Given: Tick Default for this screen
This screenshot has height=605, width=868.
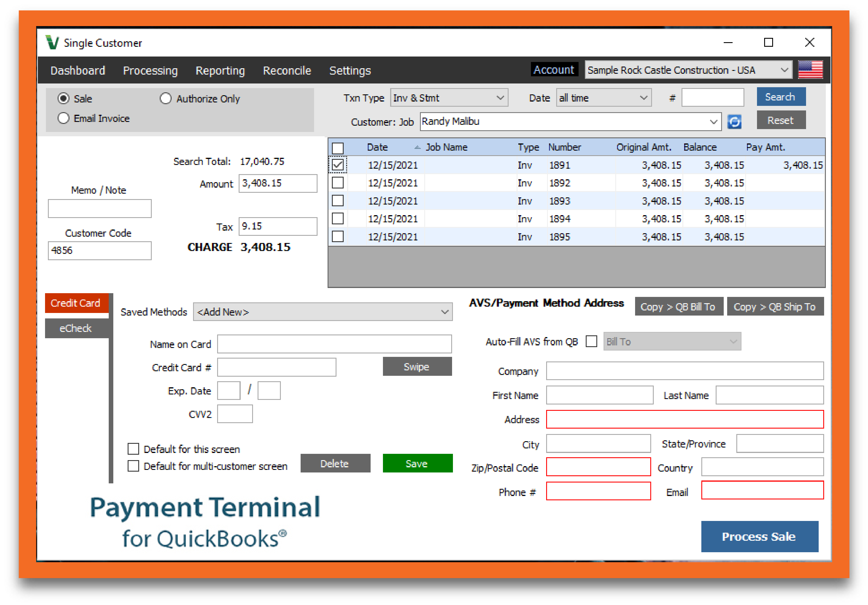Looking at the screenshot, I should tap(133, 449).
